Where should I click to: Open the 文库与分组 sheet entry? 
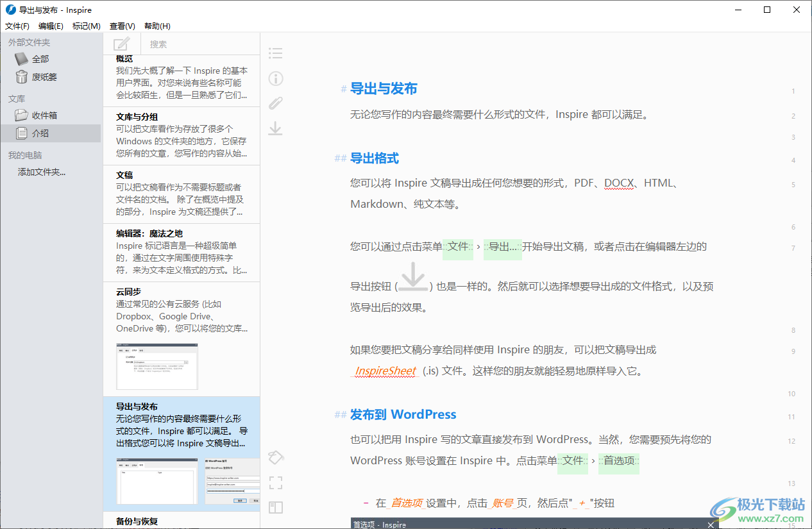(181, 135)
